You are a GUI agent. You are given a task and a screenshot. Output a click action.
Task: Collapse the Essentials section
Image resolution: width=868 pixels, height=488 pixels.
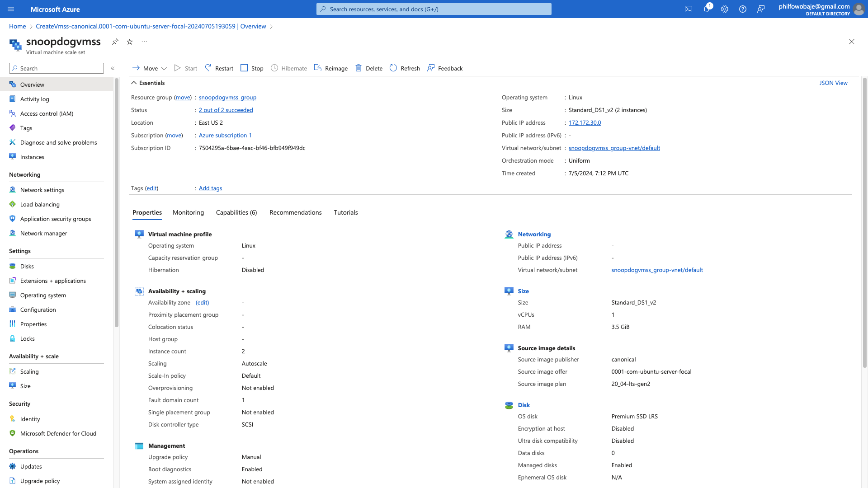tap(134, 83)
